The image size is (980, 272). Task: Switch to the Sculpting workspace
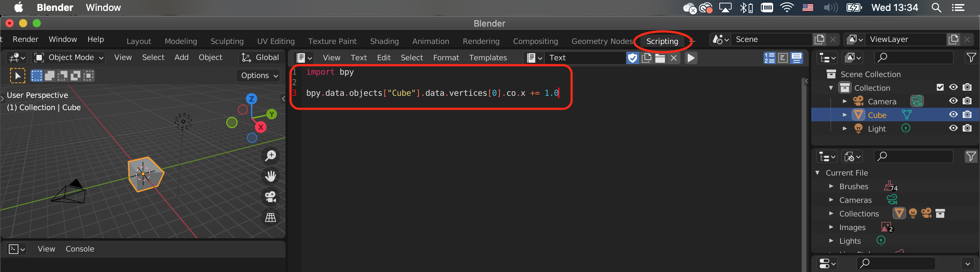227,41
